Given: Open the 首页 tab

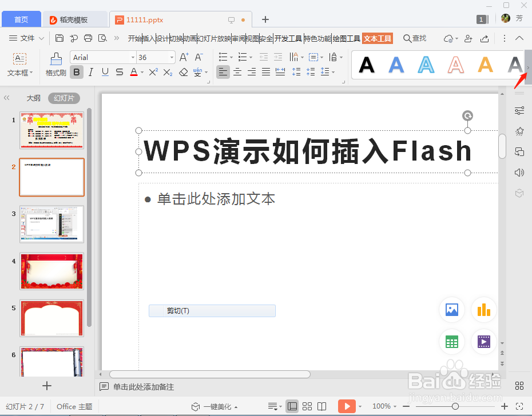Looking at the screenshot, I should click(21, 19).
